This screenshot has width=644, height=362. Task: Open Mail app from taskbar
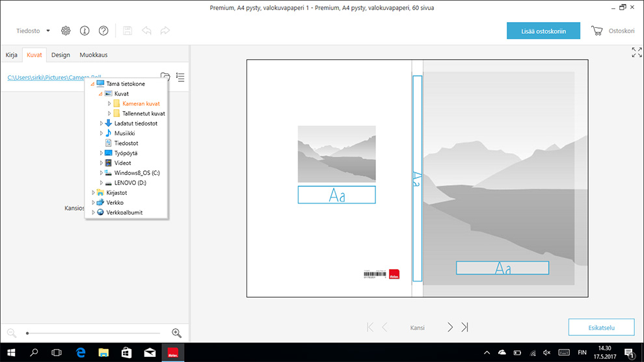[150, 352]
